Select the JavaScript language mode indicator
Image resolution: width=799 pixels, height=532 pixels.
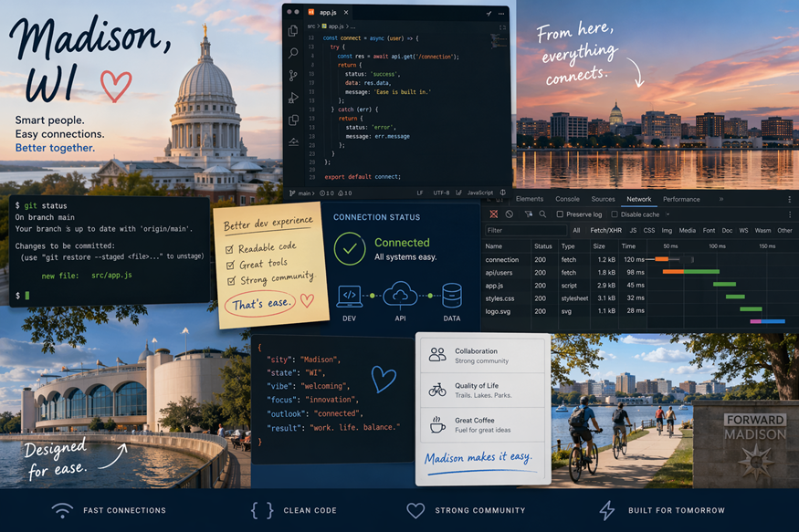coord(480,193)
